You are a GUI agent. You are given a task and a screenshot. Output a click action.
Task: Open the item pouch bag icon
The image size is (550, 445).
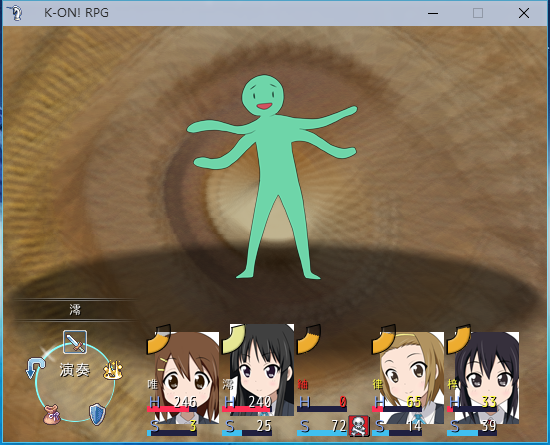pos(52,415)
